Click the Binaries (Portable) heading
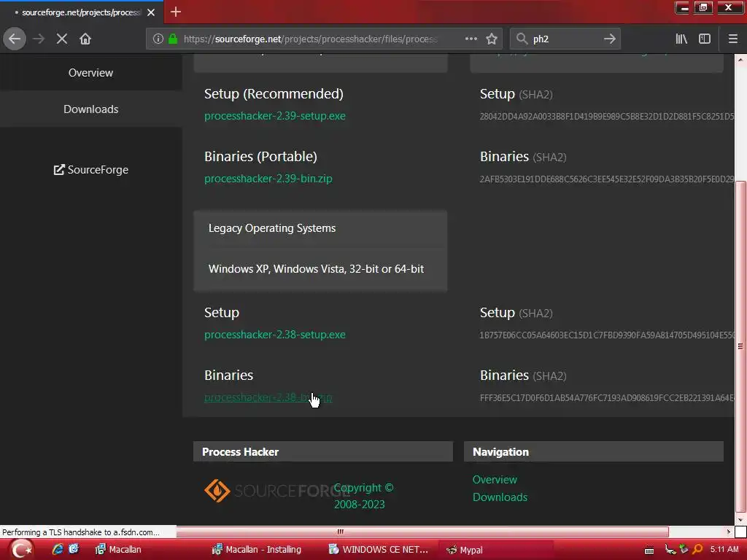This screenshot has width=747, height=560. [x=260, y=157]
